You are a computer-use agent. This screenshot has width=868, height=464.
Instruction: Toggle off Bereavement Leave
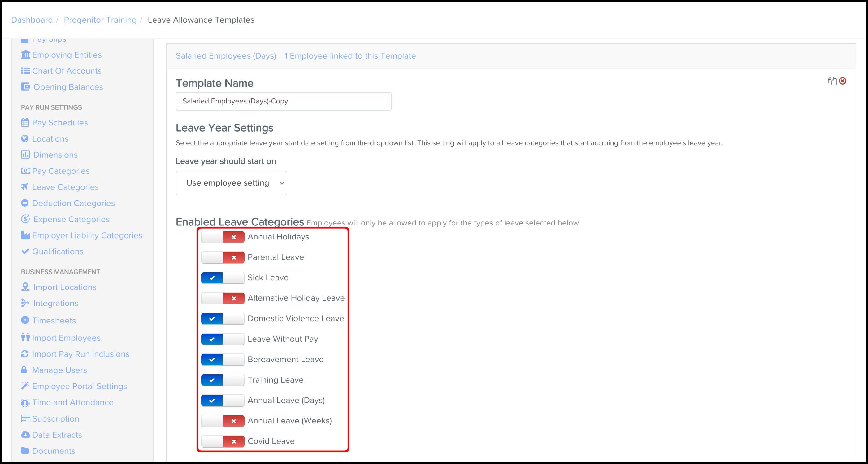click(222, 360)
